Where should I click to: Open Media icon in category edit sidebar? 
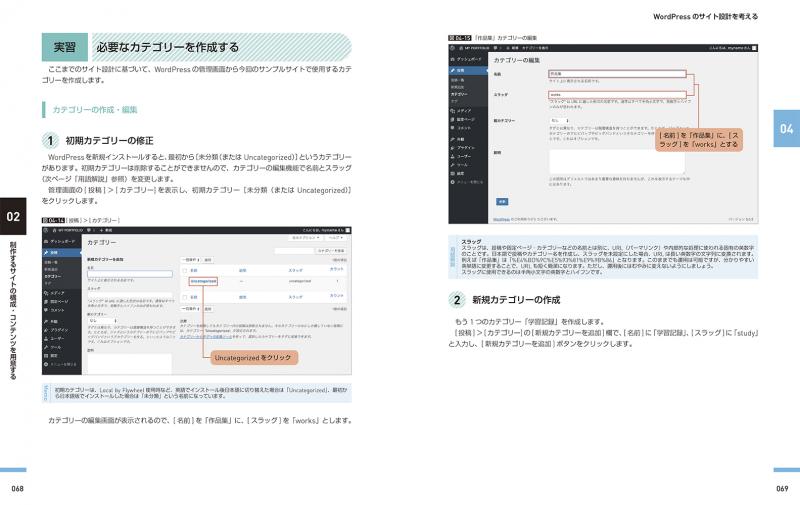pos(453,111)
